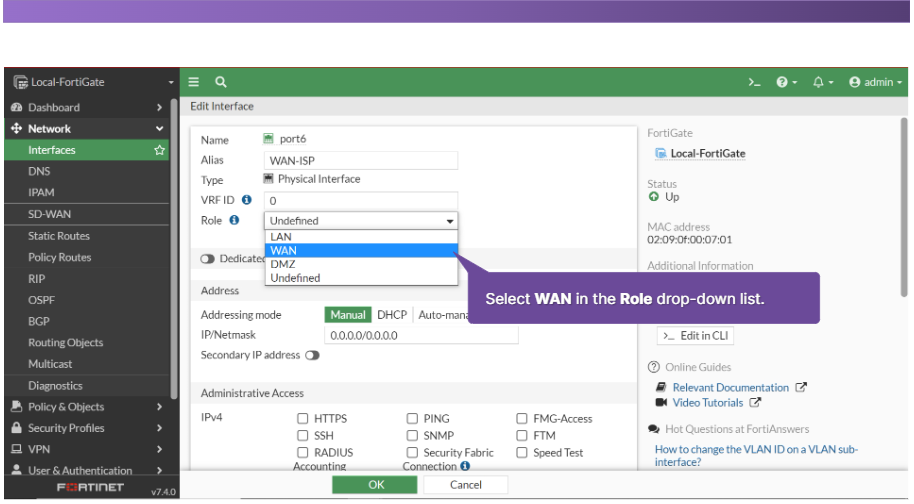Click the info icon next to VRF ID
Screen dimensions: 914x504
(x=247, y=200)
